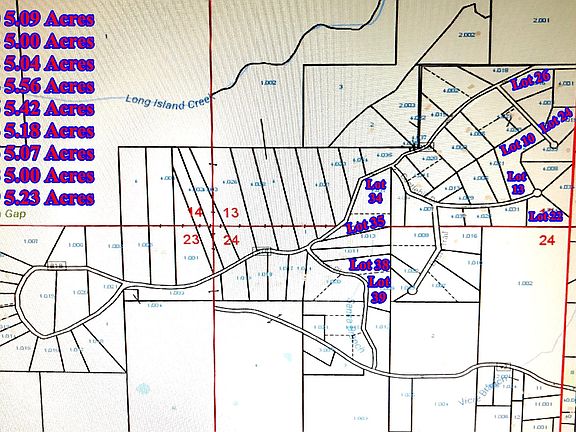Click the 5.18 Acres label

pyautogui.click(x=49, y=131)
